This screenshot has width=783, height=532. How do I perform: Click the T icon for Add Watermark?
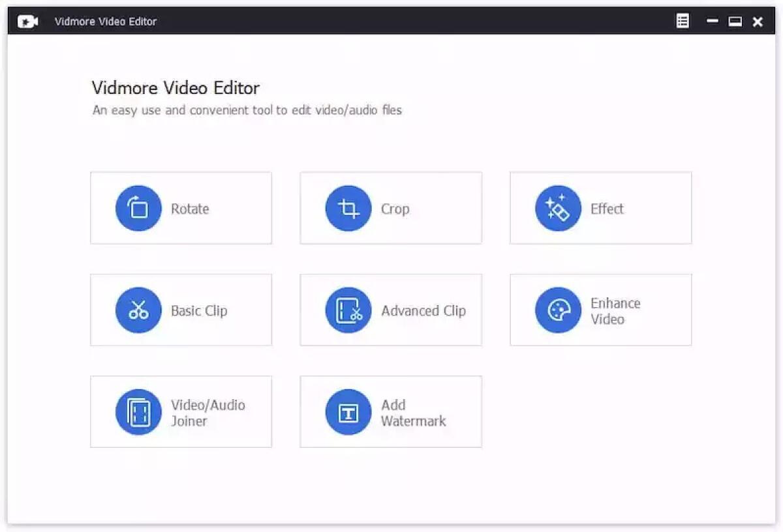[x=348, y=411]
